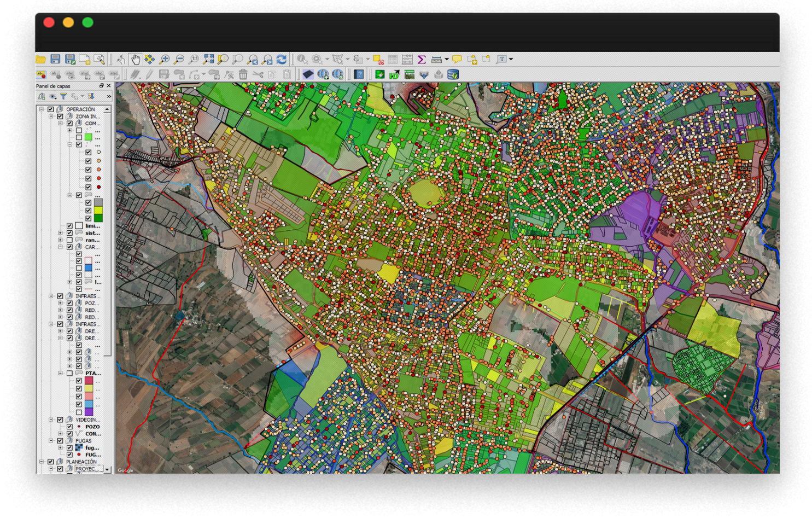Refresh the map canvas
Viewport: 812px width, 524px height.
pyautogui.click(x=282, y=59)
